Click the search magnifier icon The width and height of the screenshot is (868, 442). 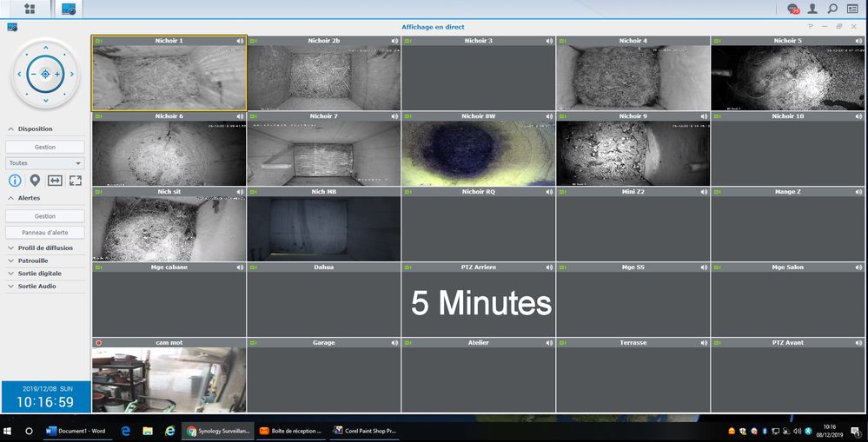tap(832, 9)
